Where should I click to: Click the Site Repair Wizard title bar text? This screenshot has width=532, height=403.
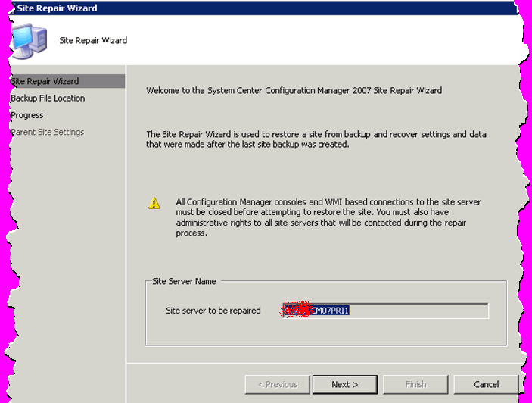tap(57, 8)
